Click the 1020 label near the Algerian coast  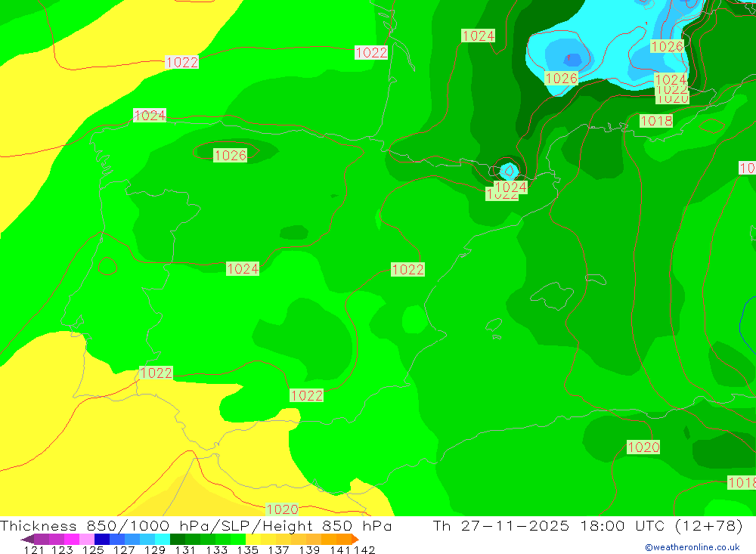coord(643,447)
